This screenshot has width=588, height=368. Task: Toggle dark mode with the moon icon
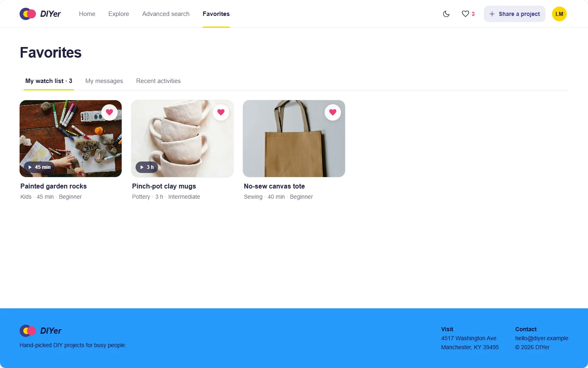coord(446,14)
